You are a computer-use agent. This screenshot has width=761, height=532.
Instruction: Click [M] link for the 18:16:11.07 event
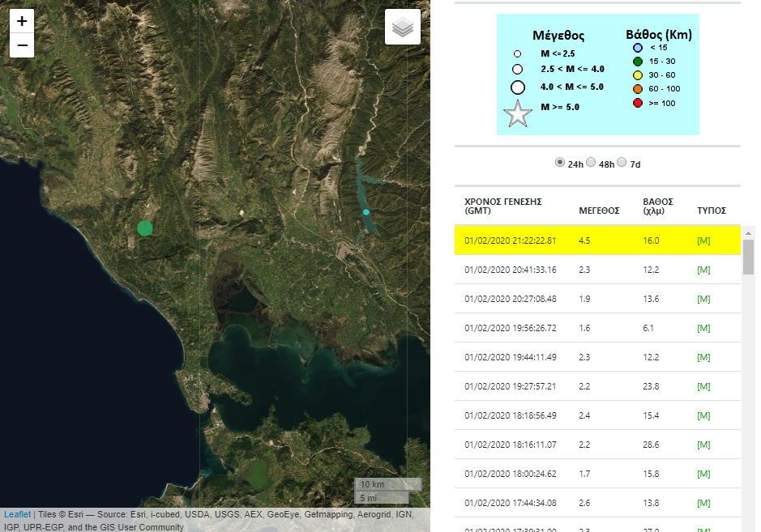click(703, 445)
